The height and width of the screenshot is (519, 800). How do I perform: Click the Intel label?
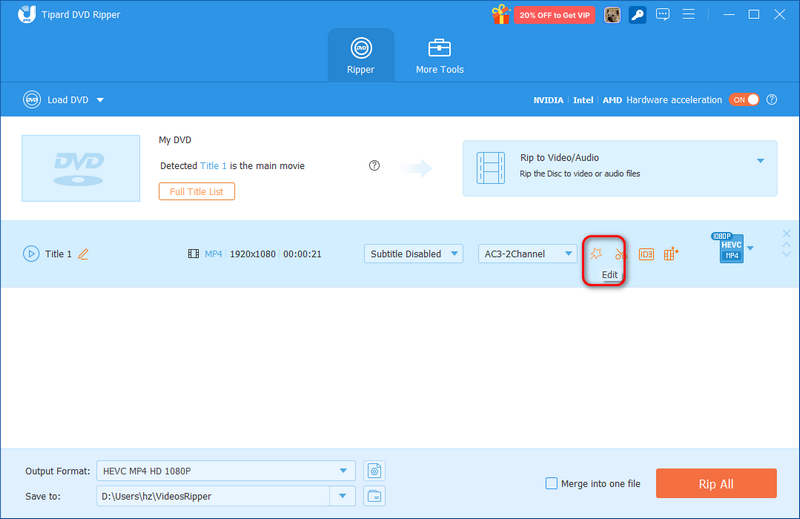tap(583, 100)
